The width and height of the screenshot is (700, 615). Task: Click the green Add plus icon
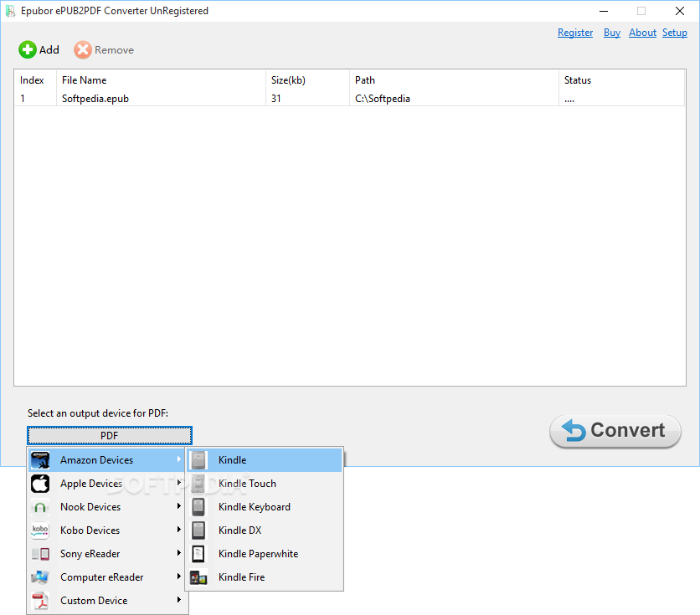click(x=28, y=50)
